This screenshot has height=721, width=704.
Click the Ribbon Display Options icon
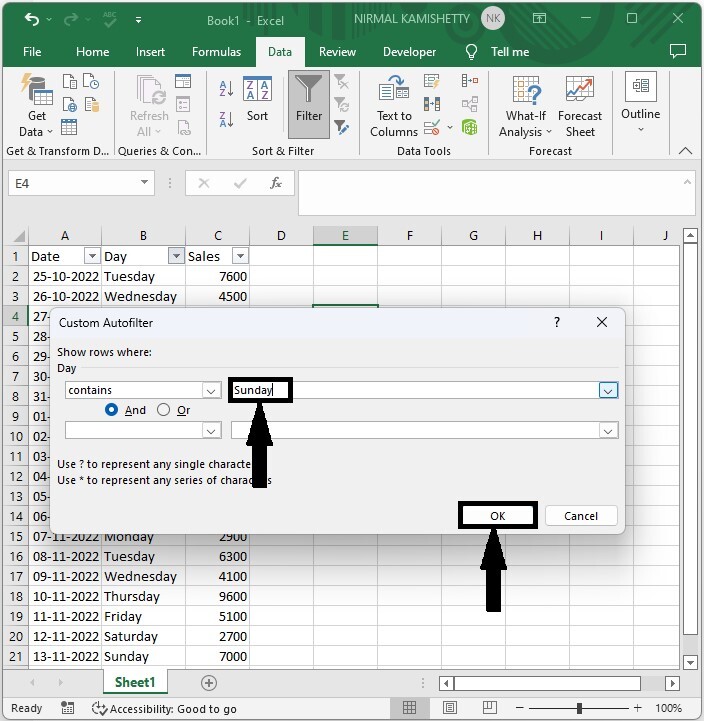click(x=539, y=18)
